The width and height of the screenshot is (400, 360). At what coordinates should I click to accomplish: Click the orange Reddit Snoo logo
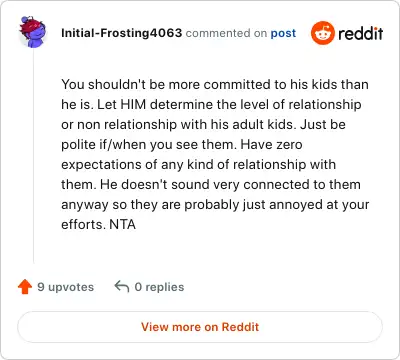pos(322,33)
